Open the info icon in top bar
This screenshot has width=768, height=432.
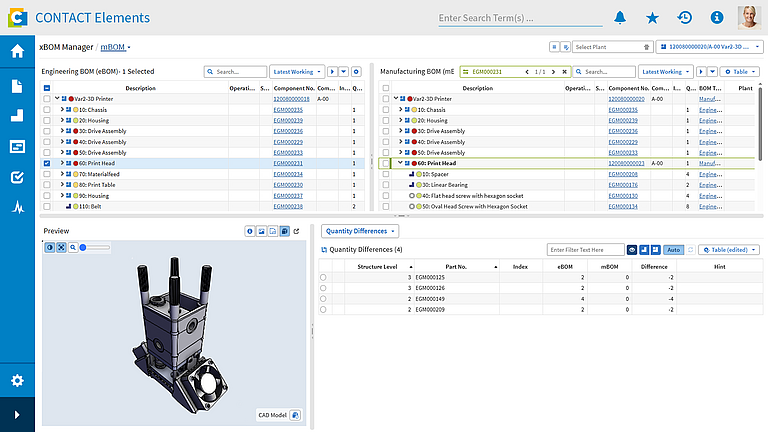[717, 18]
